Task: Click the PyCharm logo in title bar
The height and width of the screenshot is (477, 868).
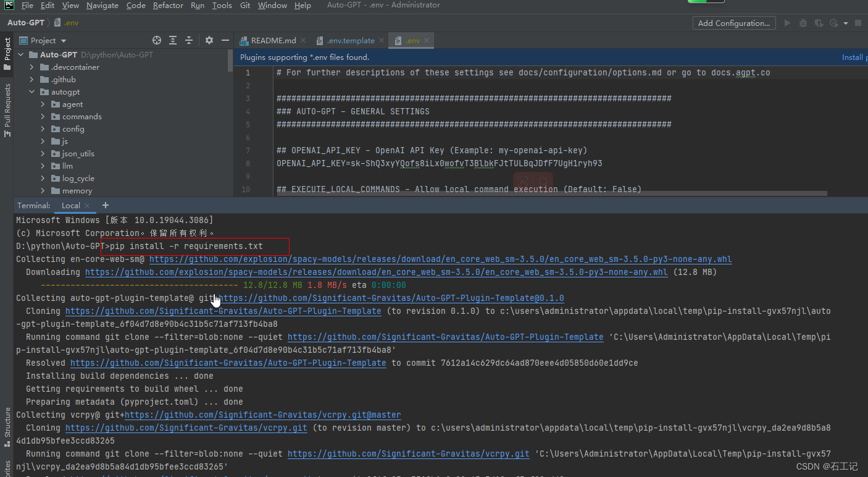Action: tap(8, 6)
